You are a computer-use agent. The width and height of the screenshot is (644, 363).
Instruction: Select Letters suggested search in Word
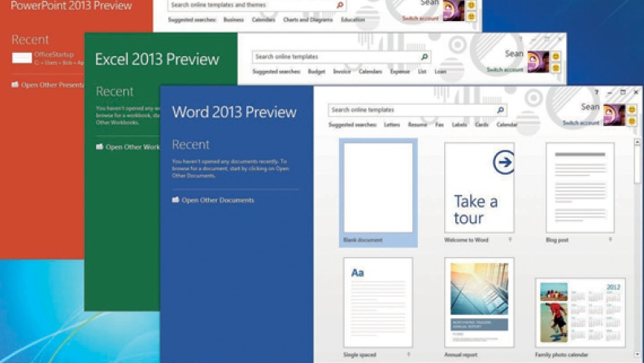coord(392,125)
